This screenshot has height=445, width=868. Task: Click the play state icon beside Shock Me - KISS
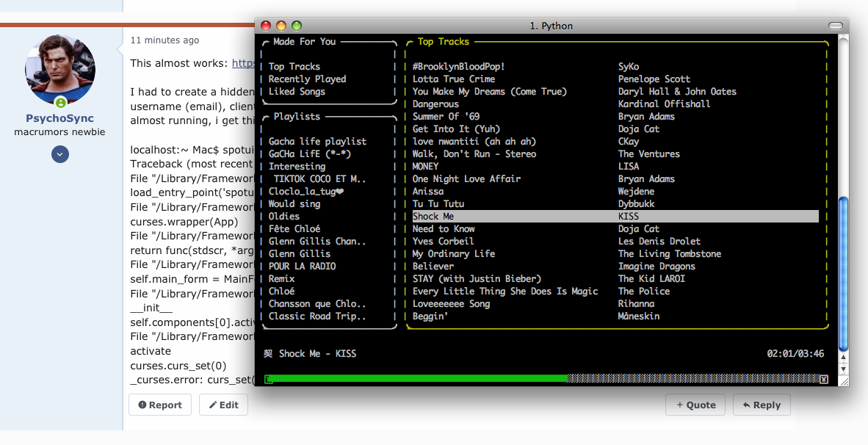point(268,354)
